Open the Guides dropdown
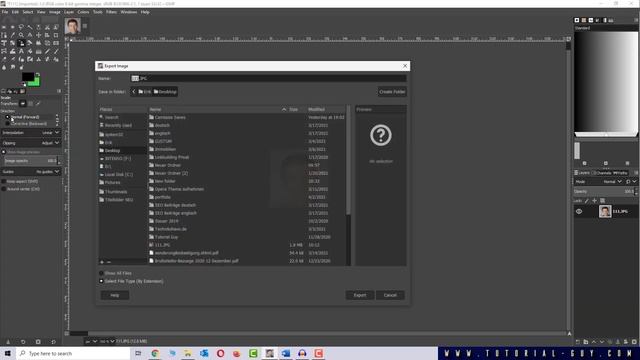 point(31,172)
